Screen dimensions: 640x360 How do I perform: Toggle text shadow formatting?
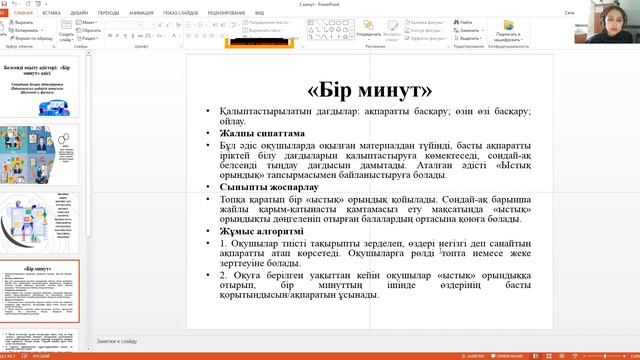[133, 36]
